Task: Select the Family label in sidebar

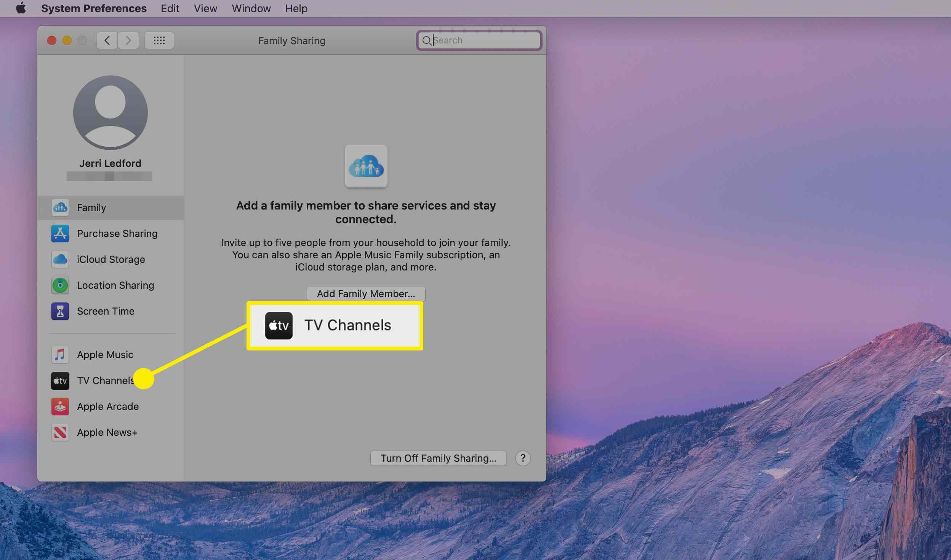Action: point(91,208)
